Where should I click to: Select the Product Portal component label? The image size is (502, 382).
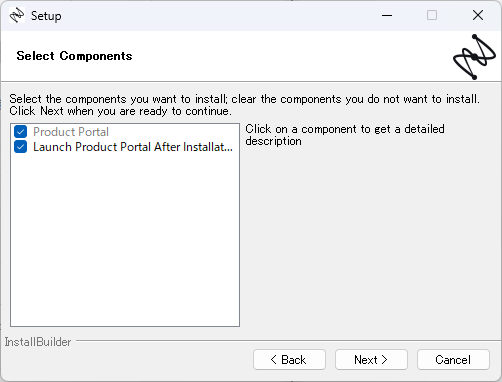[x=71, y=132]
